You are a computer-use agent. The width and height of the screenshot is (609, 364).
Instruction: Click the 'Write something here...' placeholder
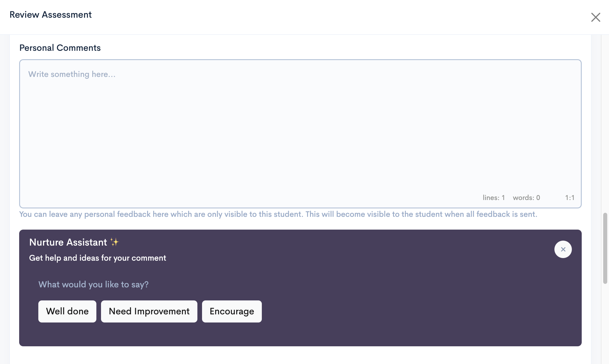(x=72, y=74)
